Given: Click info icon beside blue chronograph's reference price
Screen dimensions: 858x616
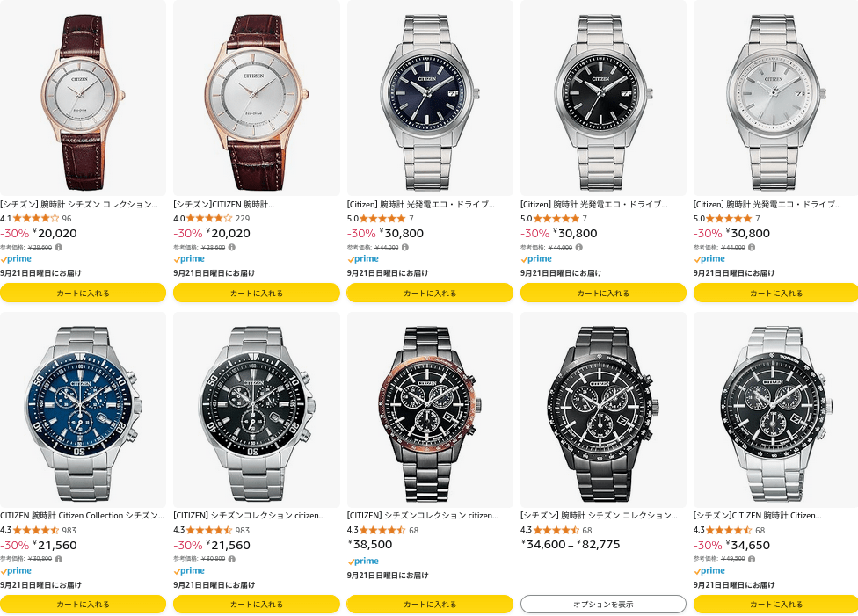Looking at the screenshot, I should point(59,559).
